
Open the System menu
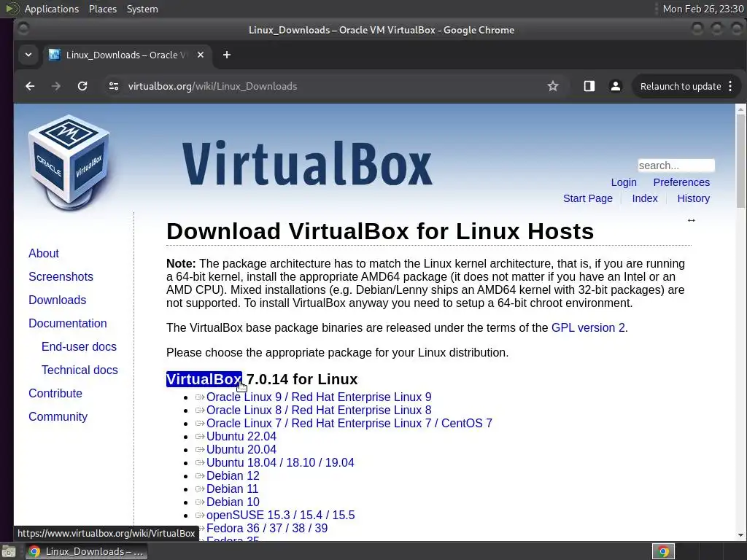(142, 9)
